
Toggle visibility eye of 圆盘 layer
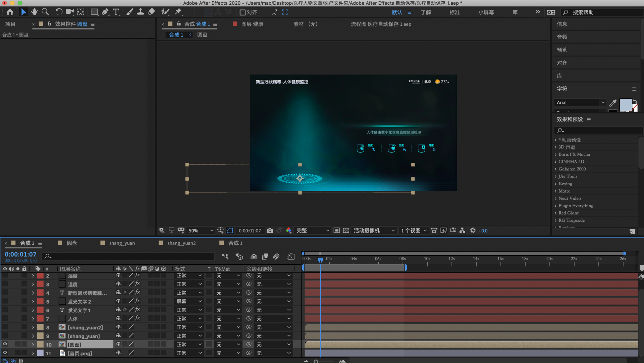click(x=5, y=344)
